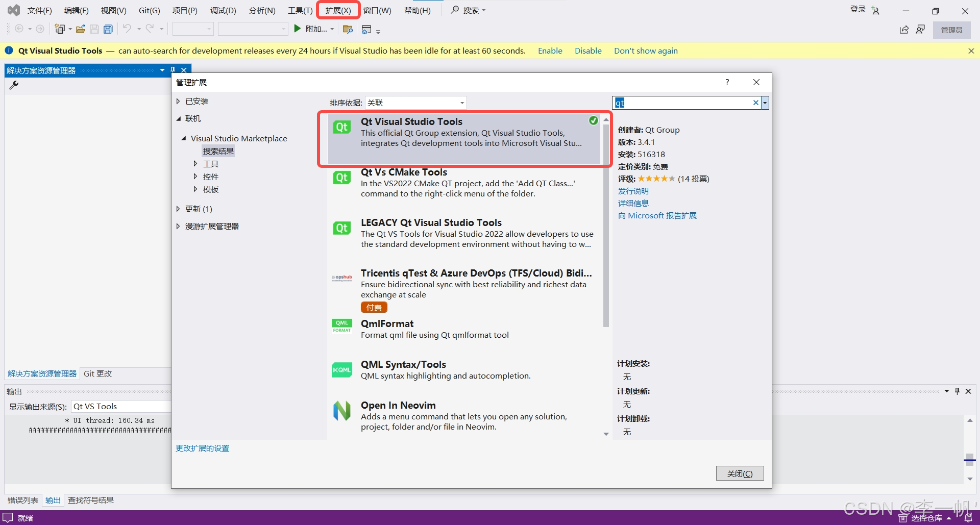
Task: Click the QML Syntax/Tools extension icon
Action: (342, 369)
